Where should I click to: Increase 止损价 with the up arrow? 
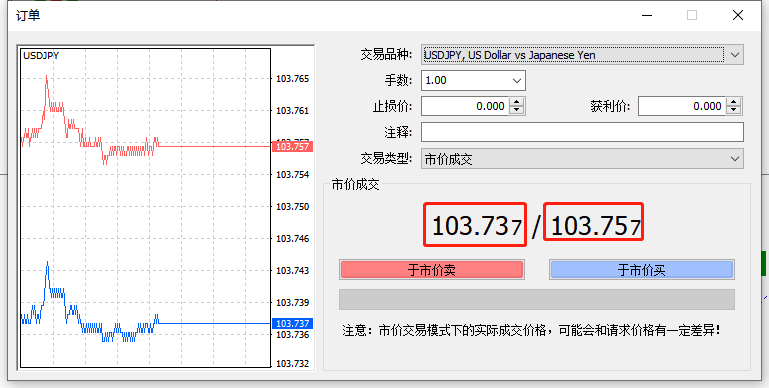516,102
